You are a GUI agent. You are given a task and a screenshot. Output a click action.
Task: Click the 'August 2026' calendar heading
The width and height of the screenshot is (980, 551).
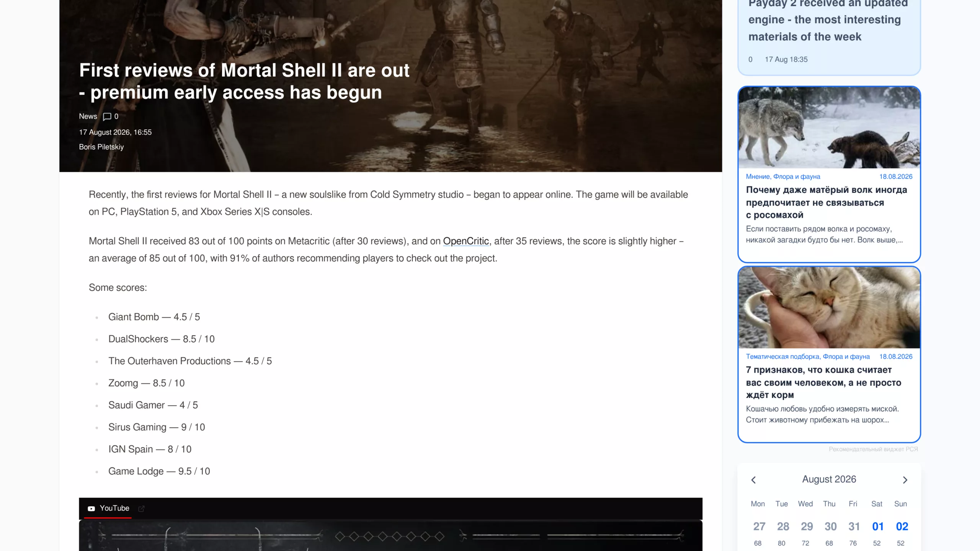pos(829,479)
